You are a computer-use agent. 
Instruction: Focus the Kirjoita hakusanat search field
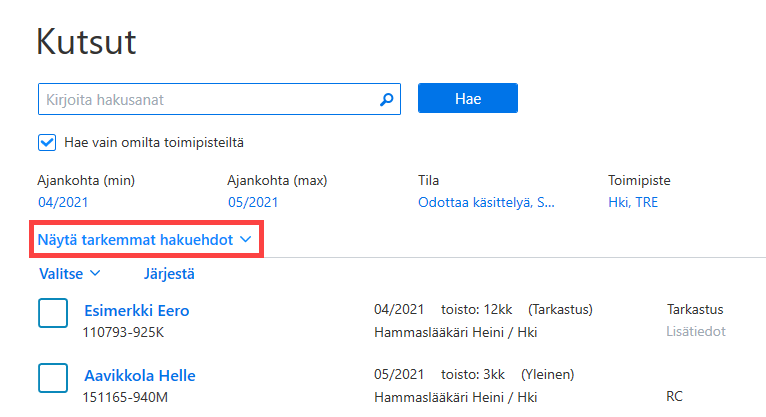(x=219, y=99)
